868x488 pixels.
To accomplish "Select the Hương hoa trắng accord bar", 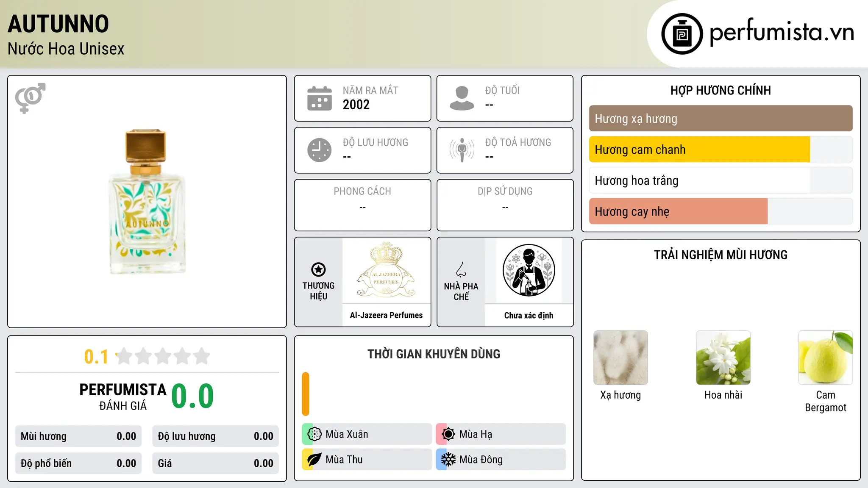I will click(721, 180).
